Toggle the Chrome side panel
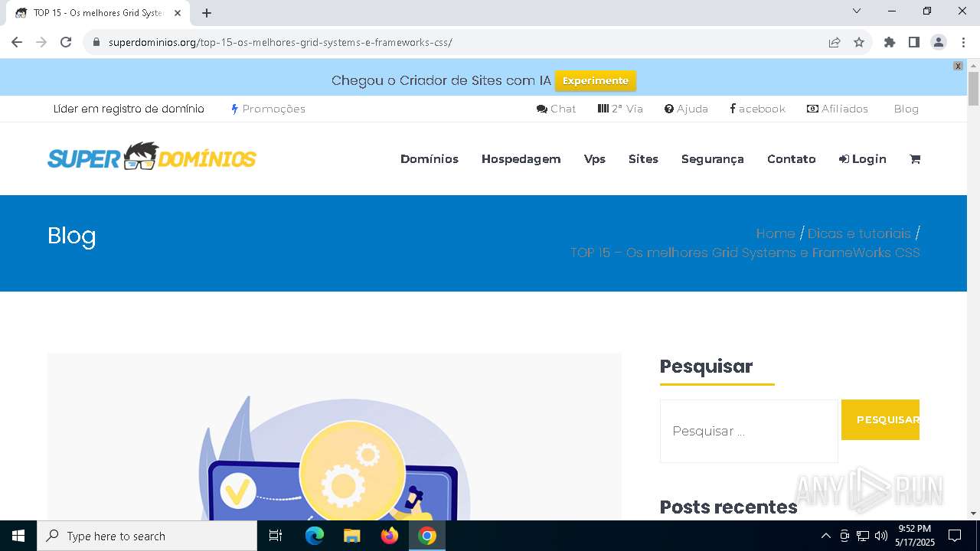The width and height of the screenshot is (980, 551). tap(914, 42)
